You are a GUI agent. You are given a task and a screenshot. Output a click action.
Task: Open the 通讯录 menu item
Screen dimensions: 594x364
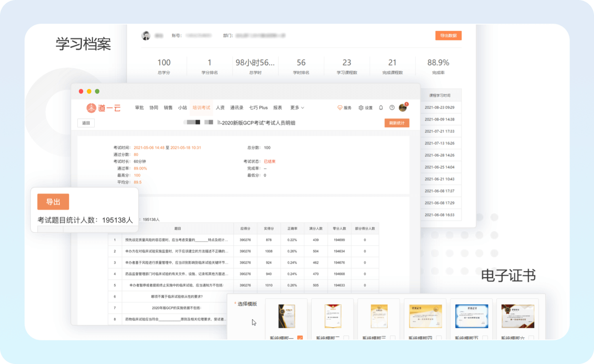237,108
